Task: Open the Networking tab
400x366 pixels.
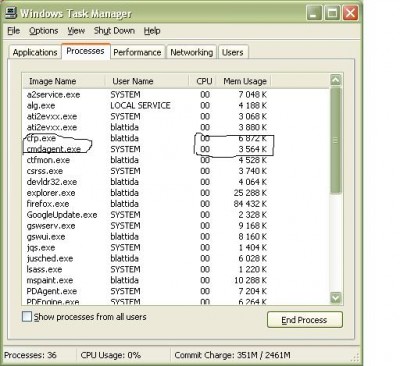Action: [191, 52]
